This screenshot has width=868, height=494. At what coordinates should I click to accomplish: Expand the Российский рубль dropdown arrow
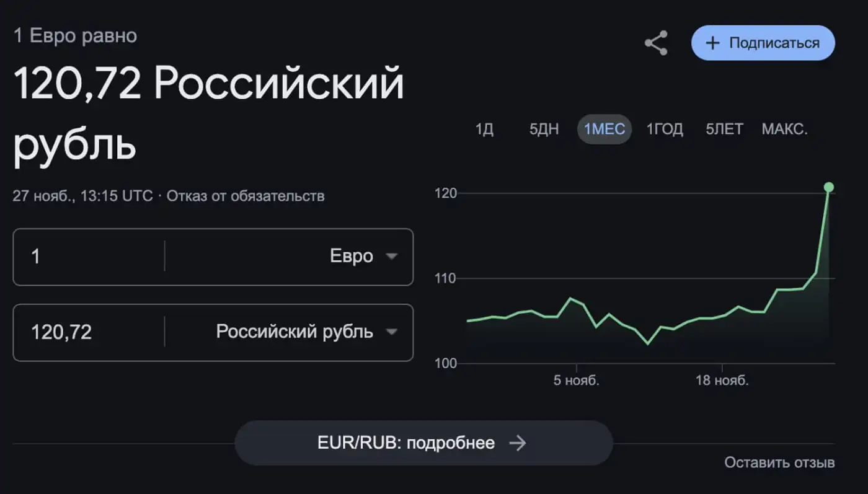[391, 332]
